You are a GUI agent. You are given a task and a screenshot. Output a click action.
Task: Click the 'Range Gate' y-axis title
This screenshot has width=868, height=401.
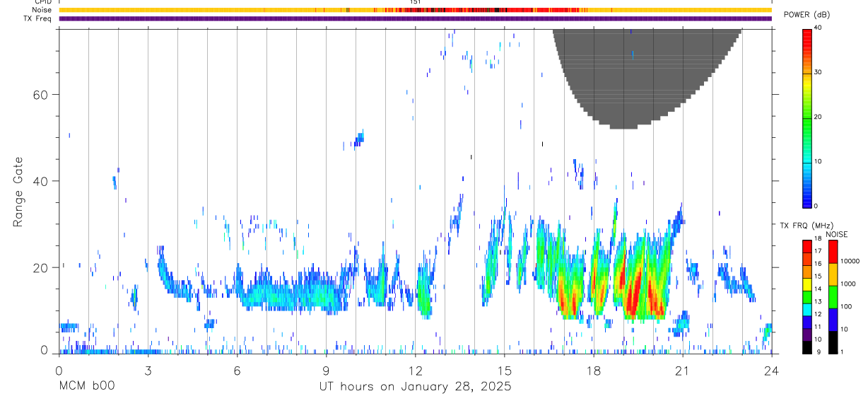18,192
